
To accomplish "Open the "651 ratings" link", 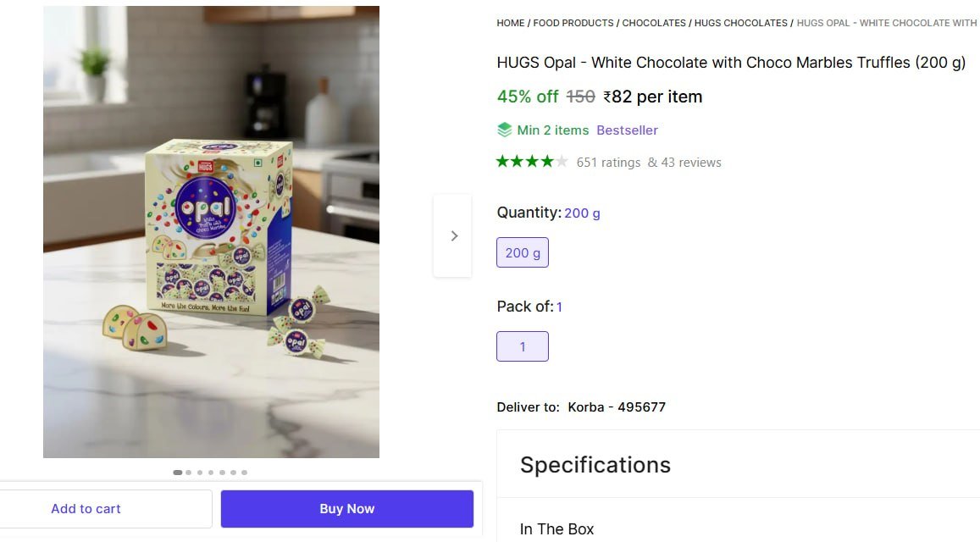I will pyautogui.click(x=609, y=162).
